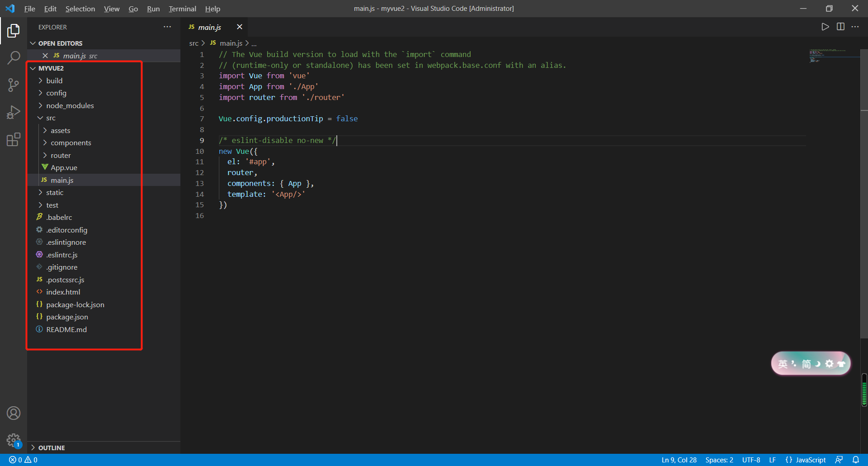Select the Run and Debug icon

point(13,112)
